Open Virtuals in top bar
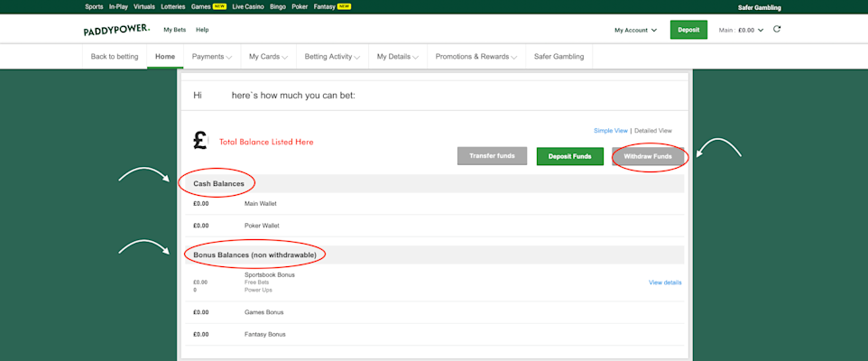The width and height of the screenshot is (868, 361). click(x=144, y=7)
